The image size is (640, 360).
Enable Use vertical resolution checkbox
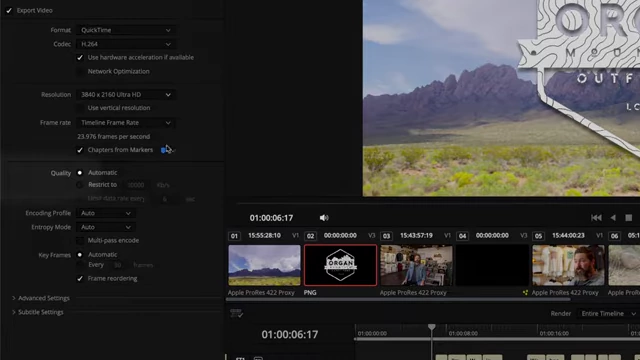click(80, 108)
